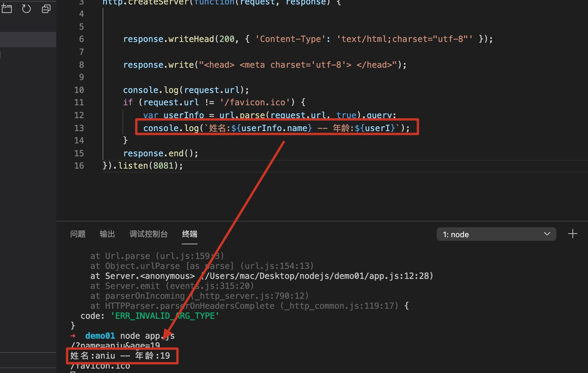The height and width of the screenshot is (373, 588).
Task: Switch to the 调试控制台 panel tab
Action: coord(149,234)
